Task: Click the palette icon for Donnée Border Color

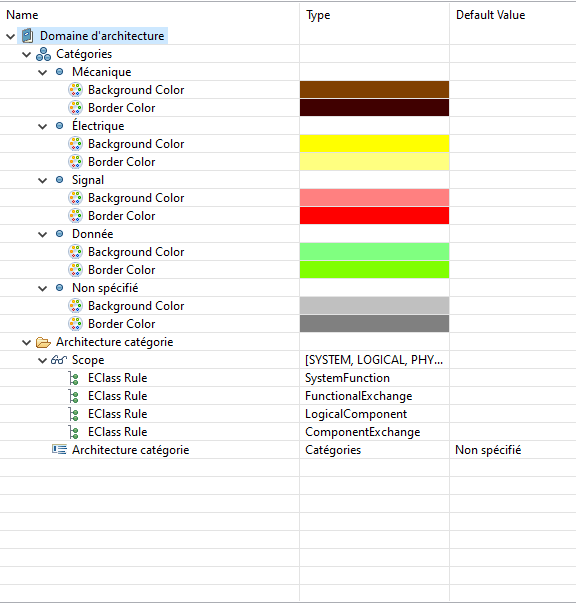Action: coord(75,270)
